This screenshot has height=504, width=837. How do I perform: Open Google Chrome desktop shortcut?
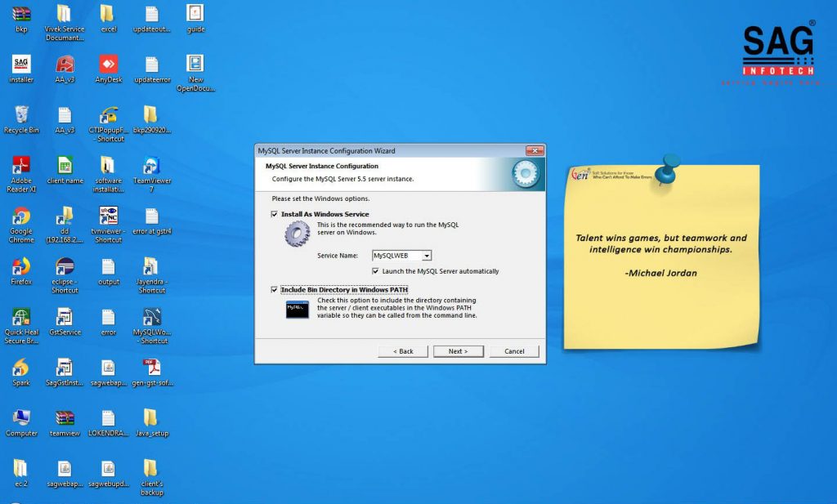pos(21,216)
